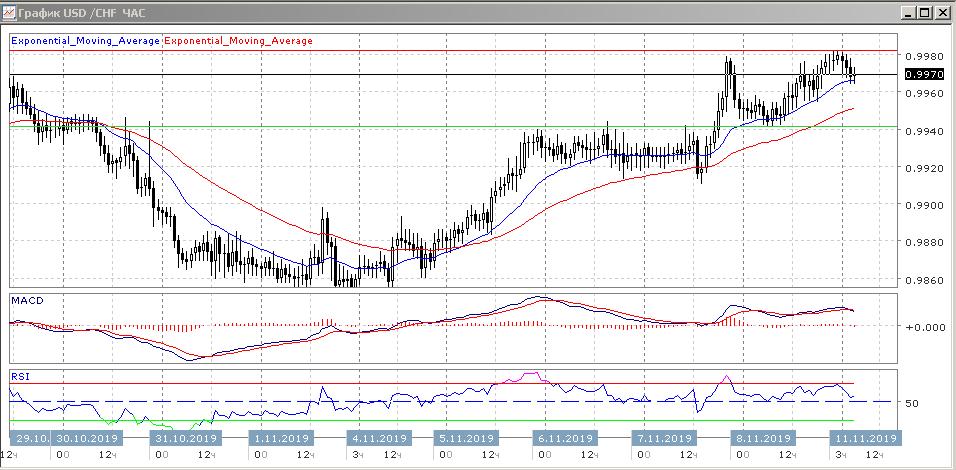The height and width of the screenshot is (470, 956).
Task: Click the RSI indicator panel label
Action: click(20, 377)
